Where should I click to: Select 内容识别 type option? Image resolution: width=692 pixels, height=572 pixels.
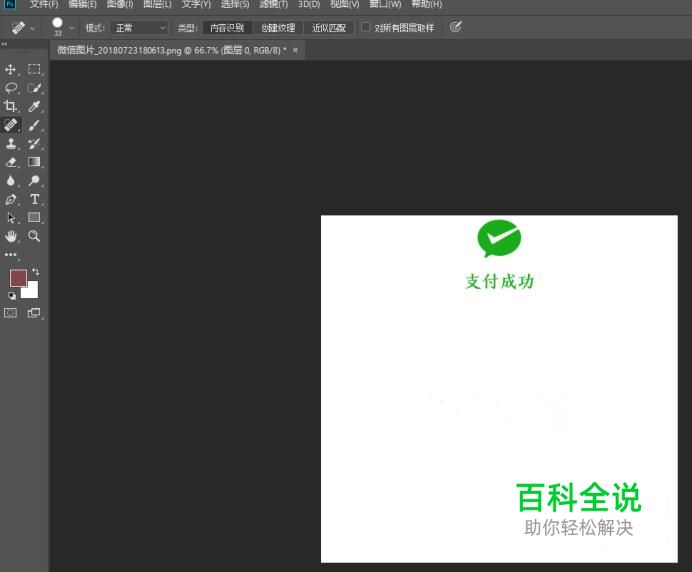[x=227, y=28]
